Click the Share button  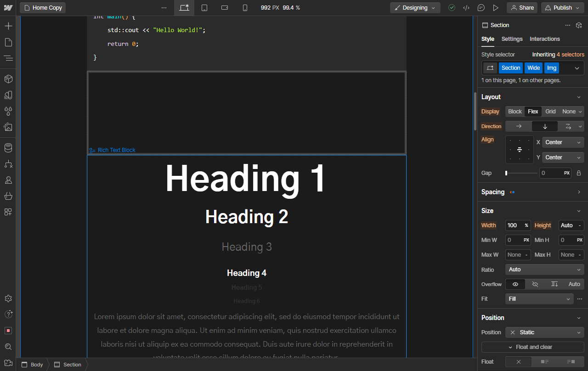pyautogui.click(x=522, y=8)
